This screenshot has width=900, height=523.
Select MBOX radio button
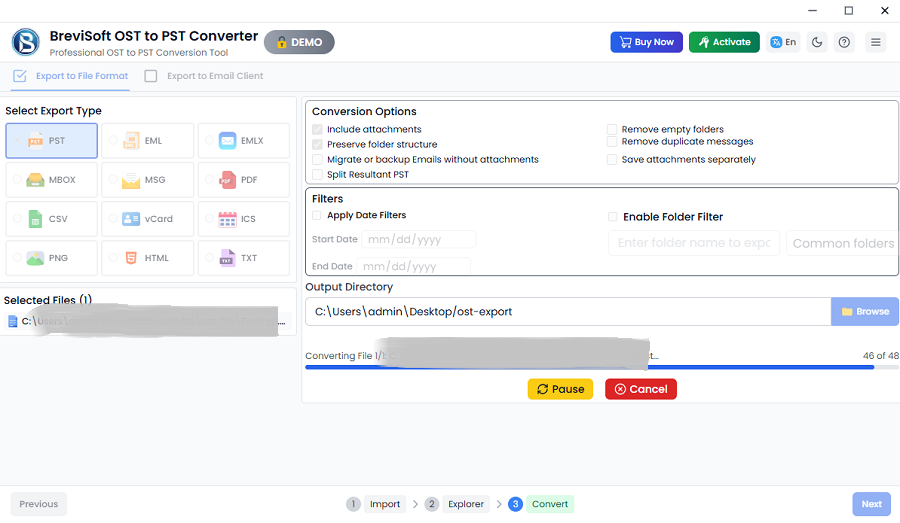pyautogui.click(x=17, y=179)
